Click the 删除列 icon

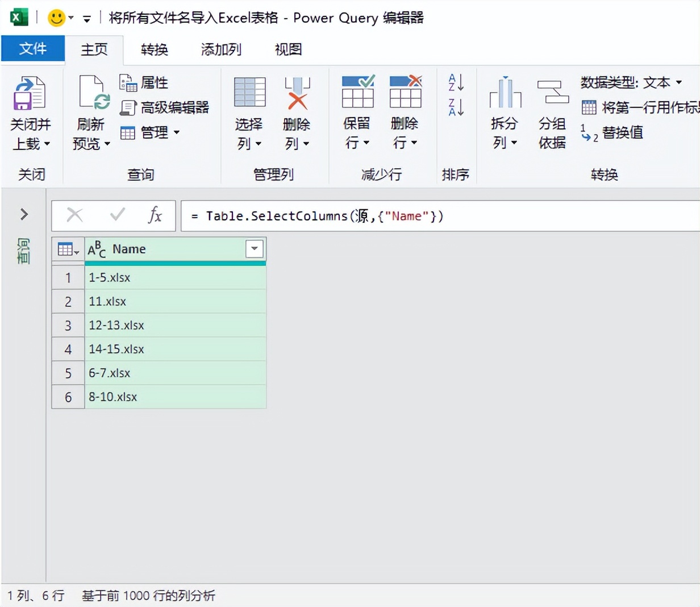point(297,93)
